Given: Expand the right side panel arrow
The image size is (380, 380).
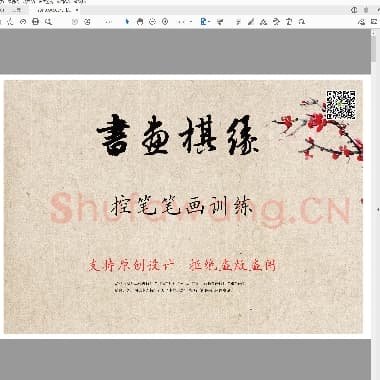Looking at the screenshot, I should pos(378,210).
